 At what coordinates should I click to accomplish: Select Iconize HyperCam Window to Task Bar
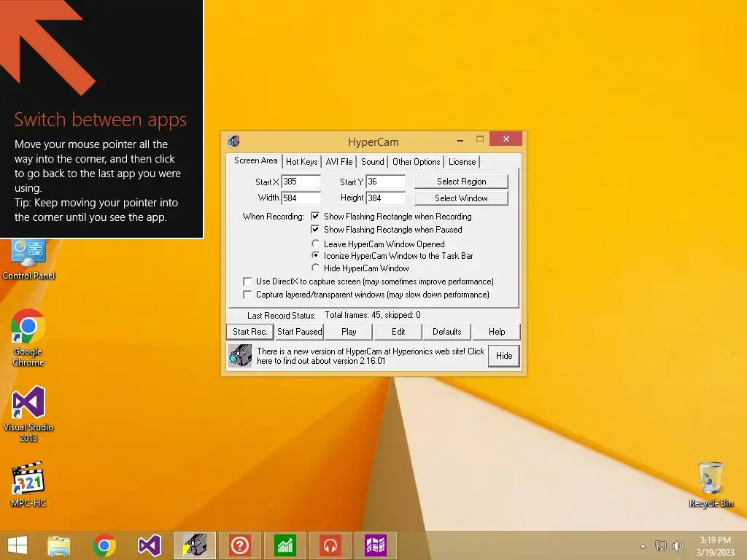coord(315,256)
